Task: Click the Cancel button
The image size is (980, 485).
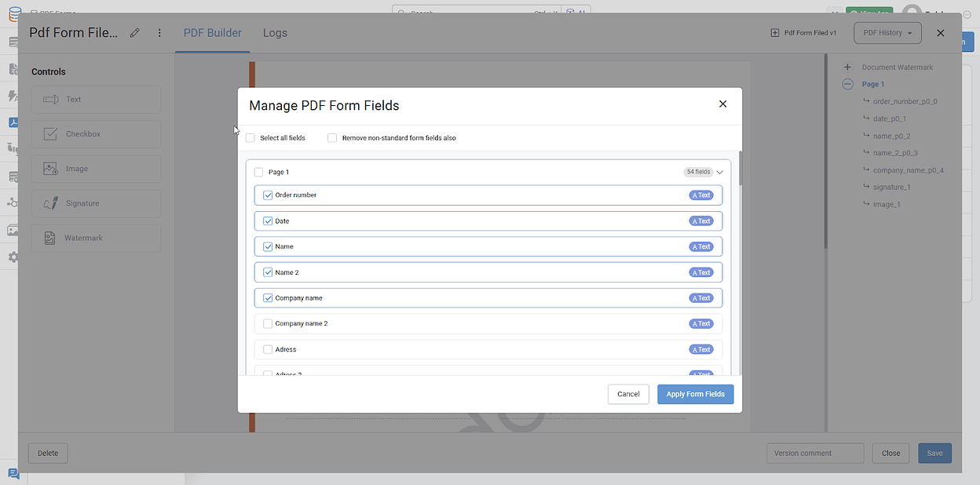Action: pyautogui.click(x=628, y=394)
